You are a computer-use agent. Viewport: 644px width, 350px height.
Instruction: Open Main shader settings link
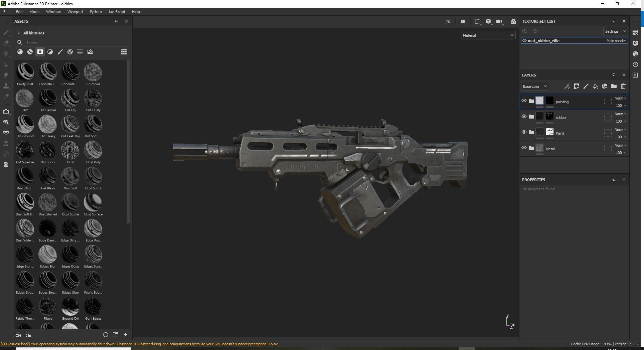tap(616, 41)
